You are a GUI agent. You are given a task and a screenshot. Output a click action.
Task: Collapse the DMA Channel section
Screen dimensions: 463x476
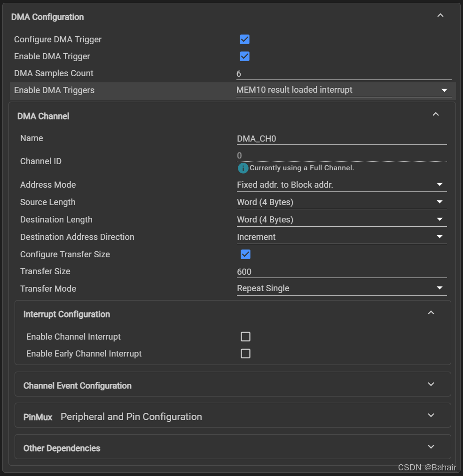[436, 115]
